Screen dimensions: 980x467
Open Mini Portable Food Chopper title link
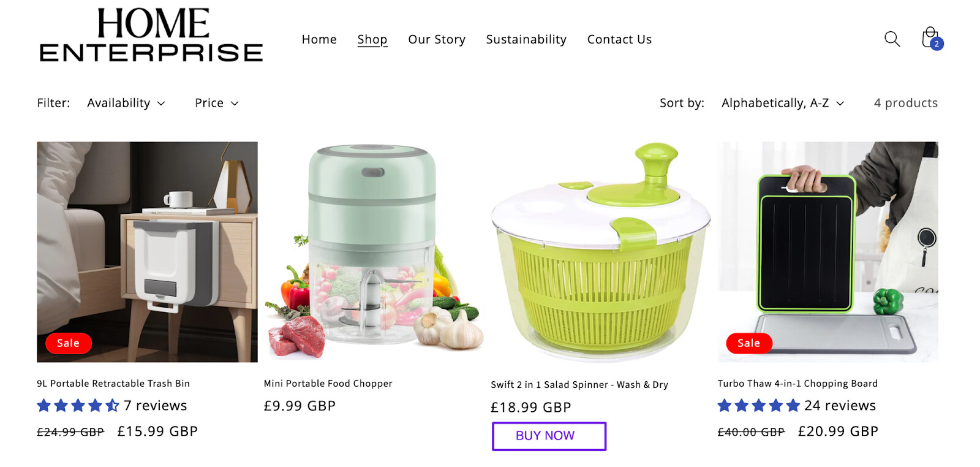coord(328,384)
